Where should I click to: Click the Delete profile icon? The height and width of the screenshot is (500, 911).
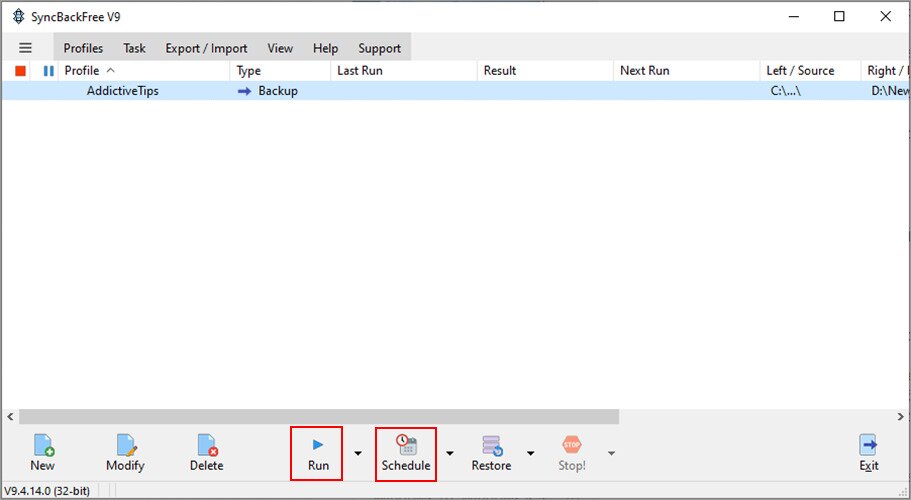pos(206,453)
